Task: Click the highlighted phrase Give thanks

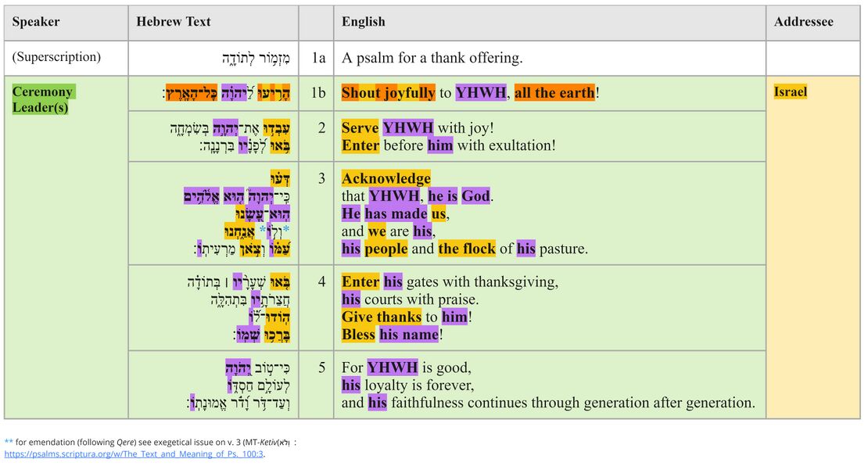Action: click(381, 317)
